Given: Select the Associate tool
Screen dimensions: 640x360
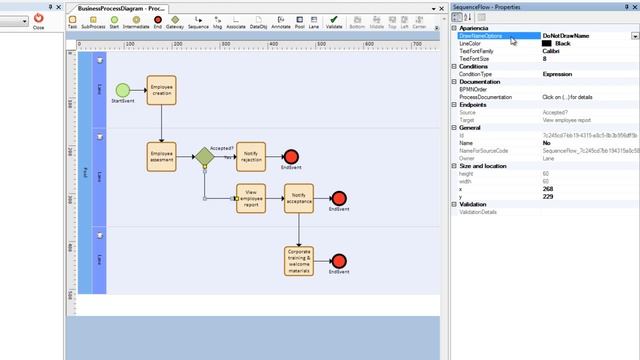Looking at the screenshot, I should 236,22.
